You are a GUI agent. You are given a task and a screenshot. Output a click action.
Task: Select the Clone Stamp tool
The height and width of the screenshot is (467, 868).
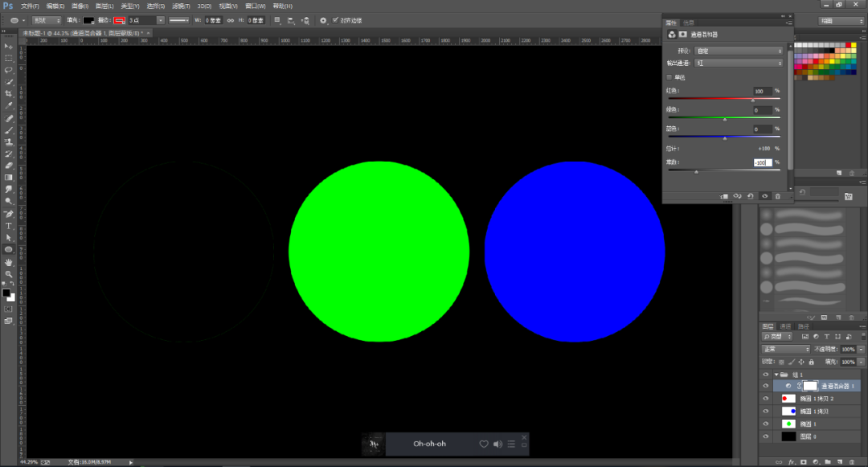point(8,141)
